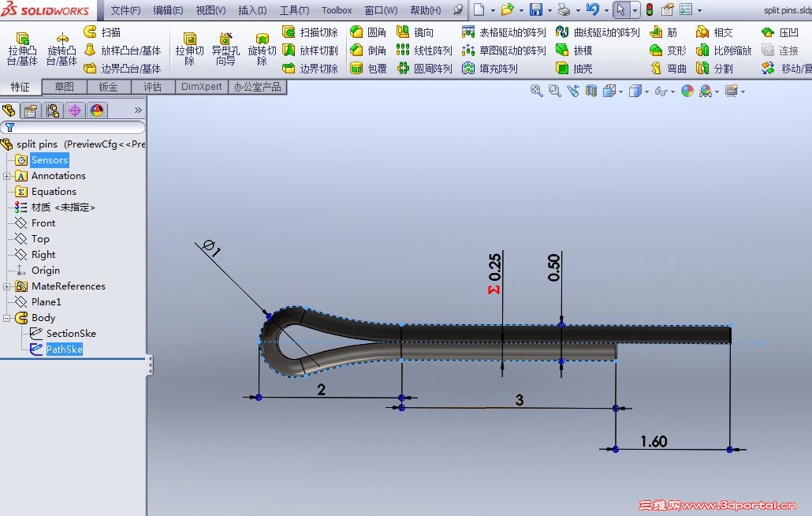The image size is (812, 516).
Task: Click the Zoom to Fit magnifier icon
Action: [x=537, y=92]
